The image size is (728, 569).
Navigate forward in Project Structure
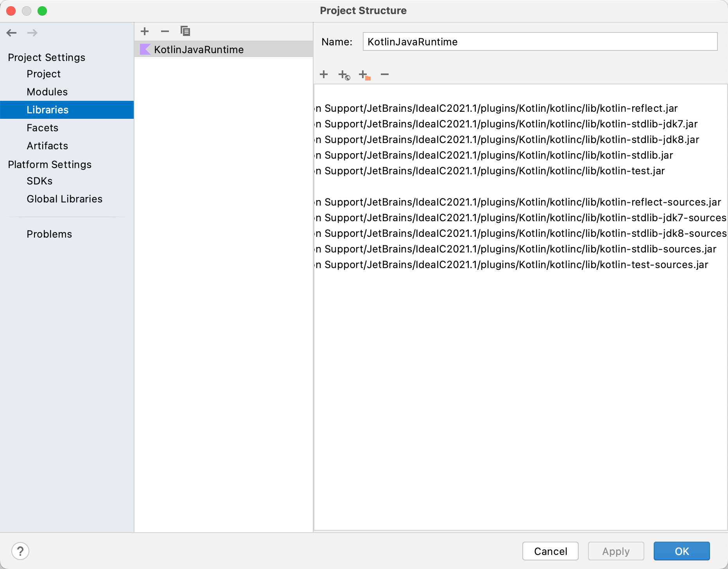coord(32,33)
